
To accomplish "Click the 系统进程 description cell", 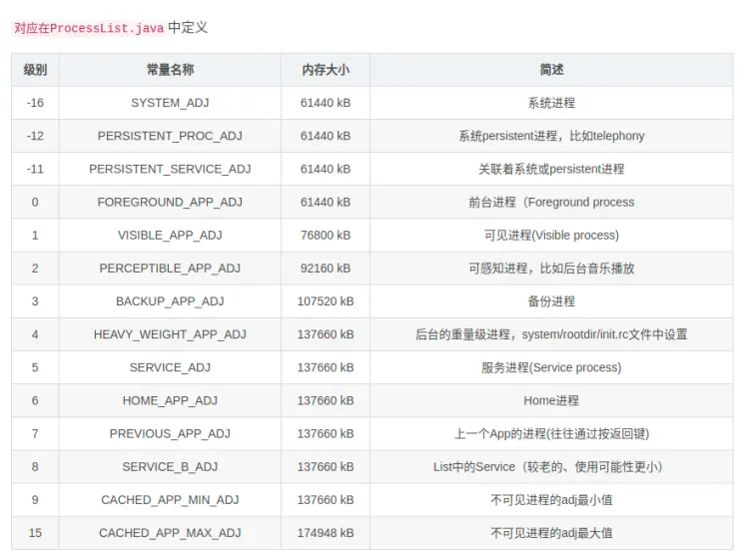I will coord(551,103).
